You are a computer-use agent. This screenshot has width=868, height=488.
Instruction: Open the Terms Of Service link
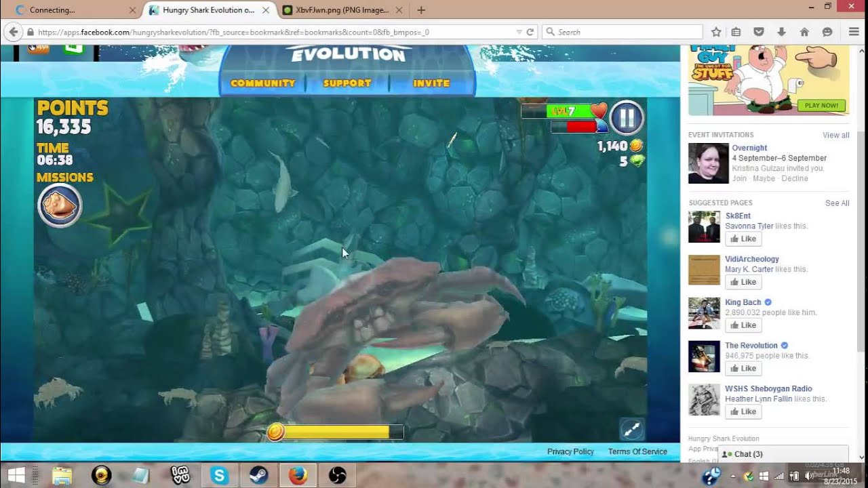(637, 451)
